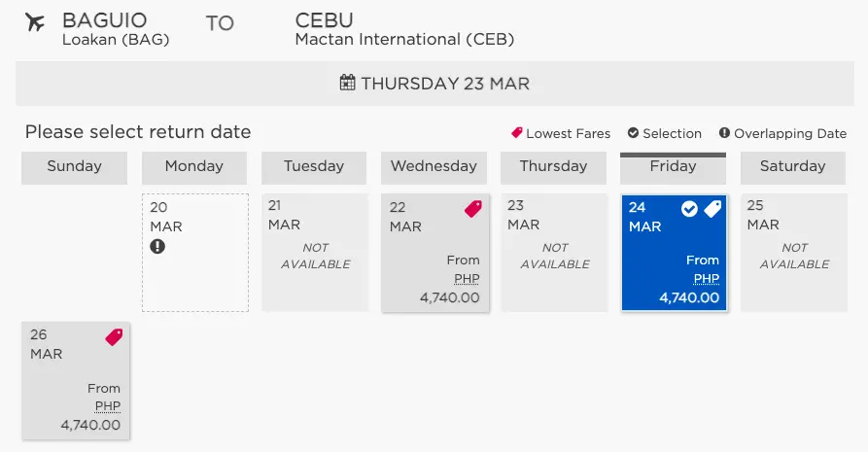Click the Friday column header
868x452 pixels.
(674, 168)
